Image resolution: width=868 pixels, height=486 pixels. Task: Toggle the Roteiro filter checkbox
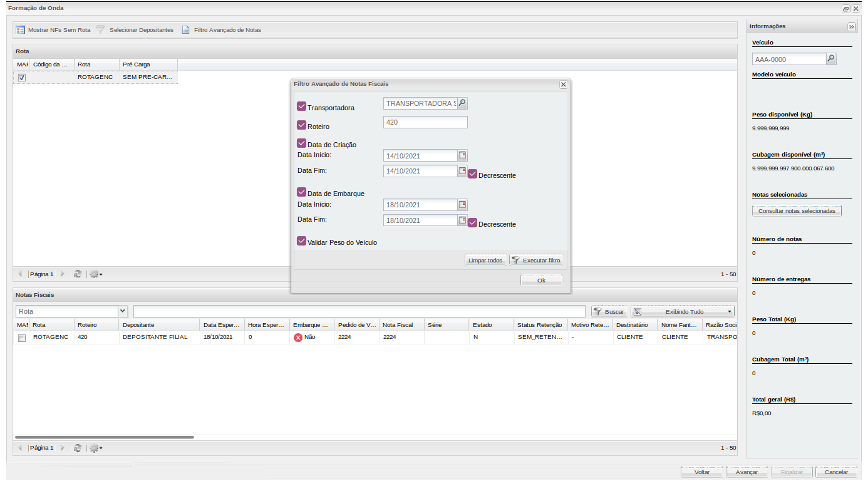(x=302, y=125)
